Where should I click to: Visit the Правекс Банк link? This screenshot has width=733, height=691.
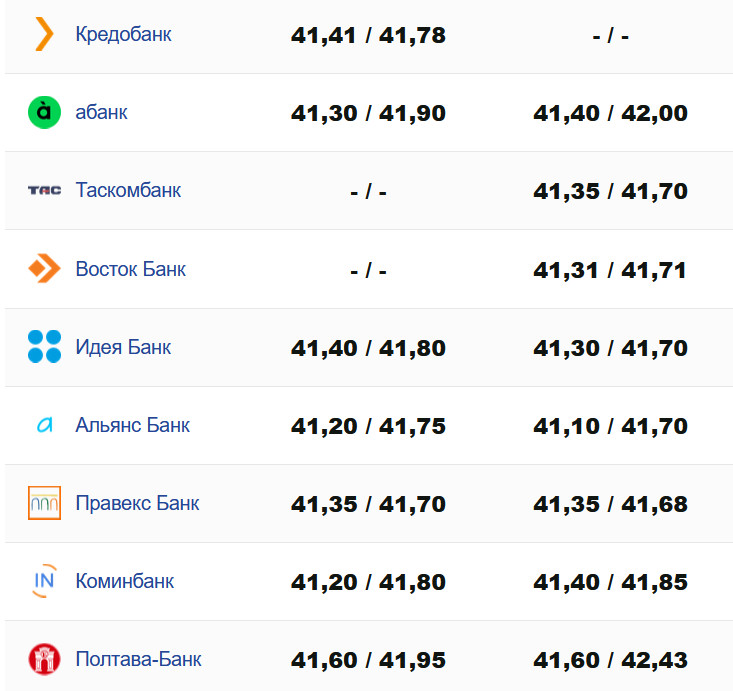pos(137,503)
